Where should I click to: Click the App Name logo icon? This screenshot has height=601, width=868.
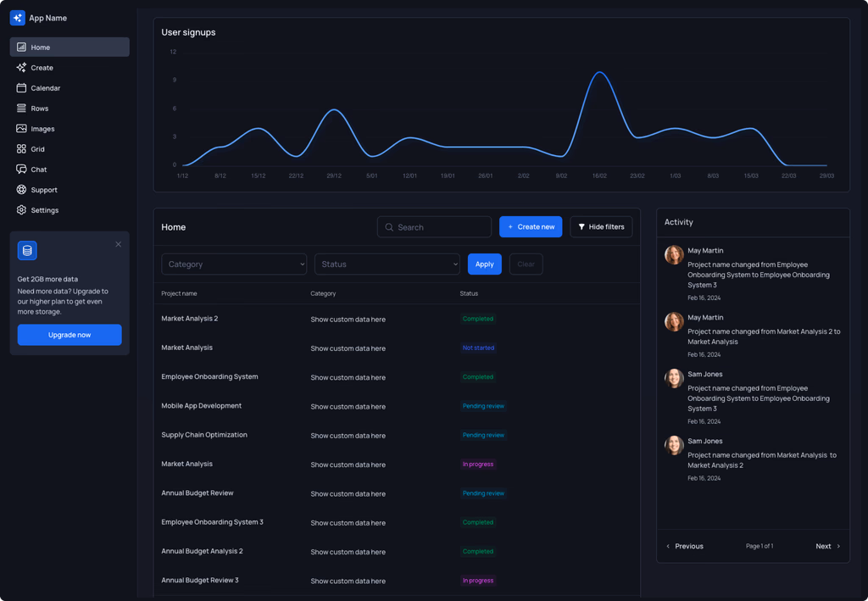(x=17, y=17)
